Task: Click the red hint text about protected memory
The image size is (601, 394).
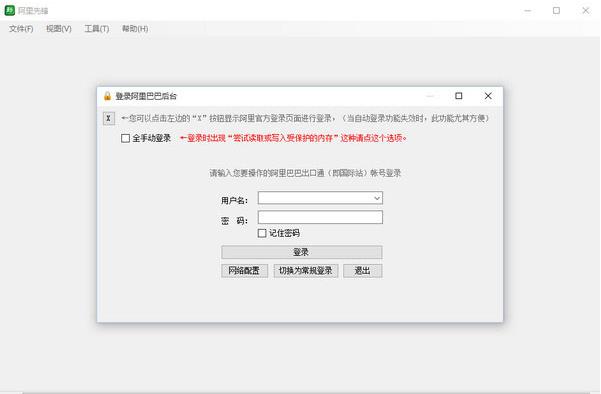Action: point(293,138)
